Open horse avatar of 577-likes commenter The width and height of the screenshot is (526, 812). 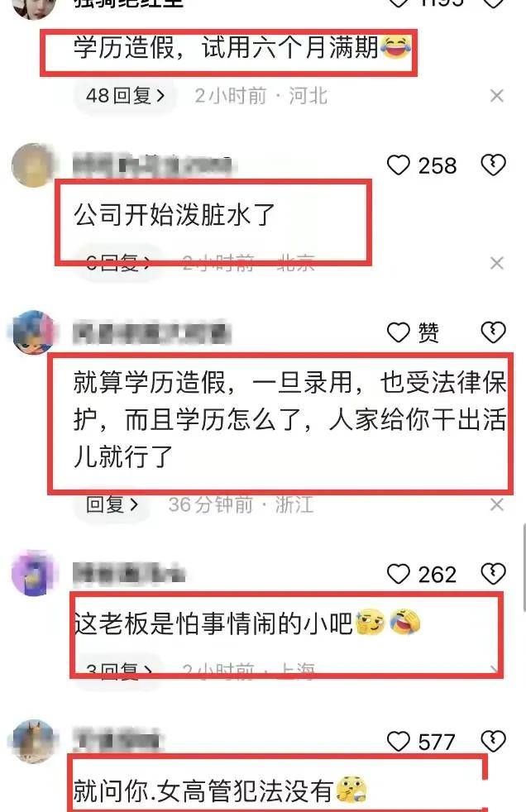click(33, 742)
